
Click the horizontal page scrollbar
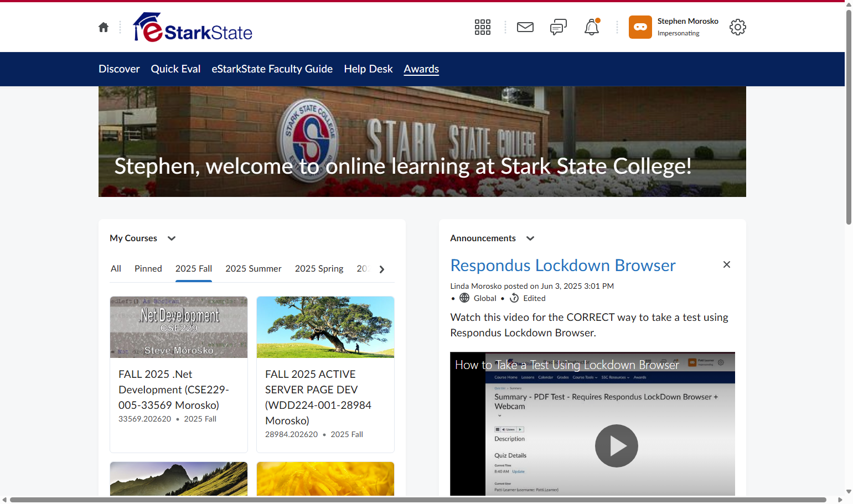[418, 500]
